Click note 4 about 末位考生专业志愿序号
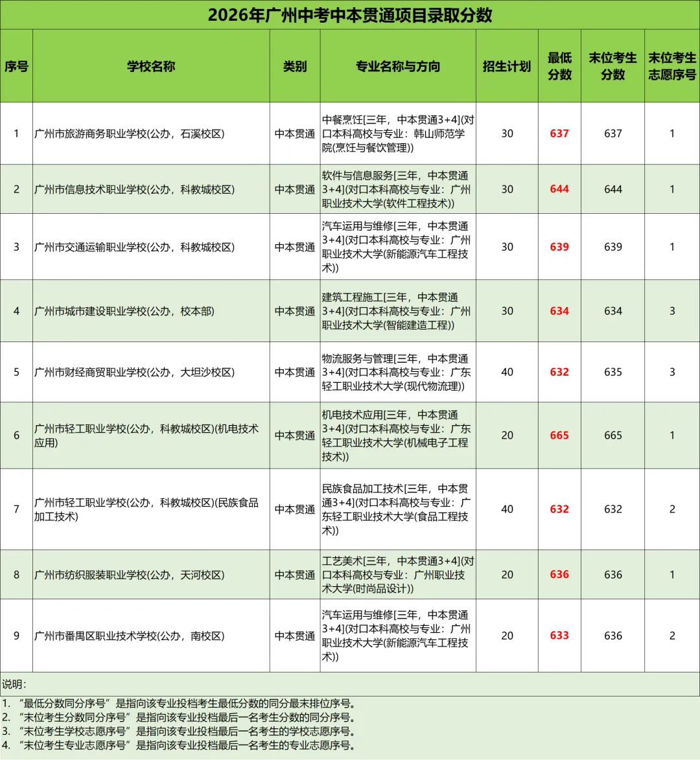This screenshot has width=700, height=760. 180,746
